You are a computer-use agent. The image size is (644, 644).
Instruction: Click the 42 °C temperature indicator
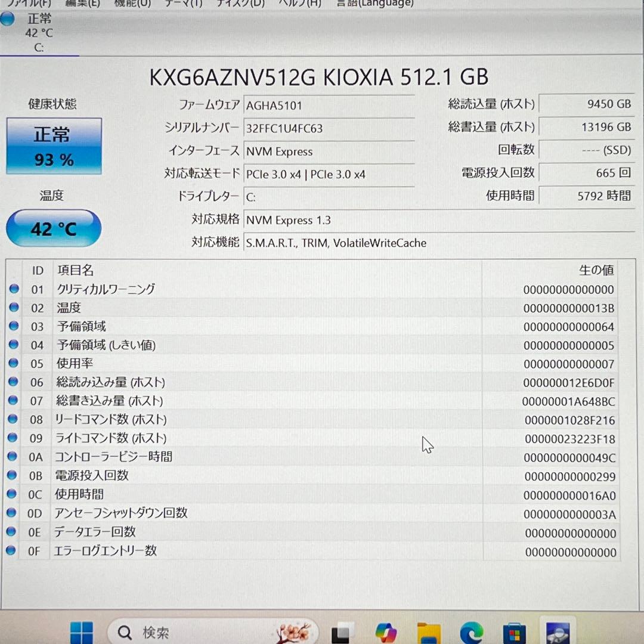pyautogui.click(x=54, y=228)
